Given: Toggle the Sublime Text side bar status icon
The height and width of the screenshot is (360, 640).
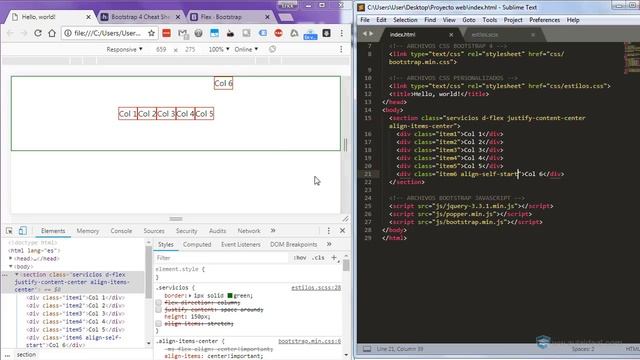Looking at the screenshot, I should (367, 349).
